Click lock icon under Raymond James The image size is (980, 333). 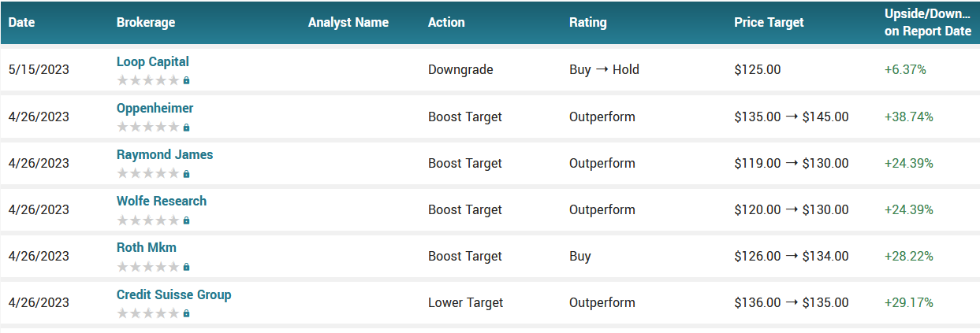point(186,173)
